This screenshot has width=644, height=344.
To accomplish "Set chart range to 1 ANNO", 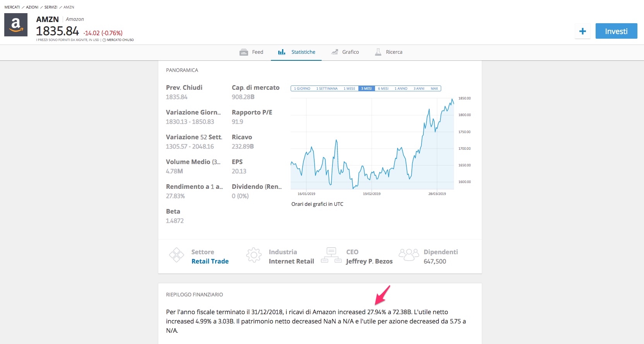I will point(401,89).
